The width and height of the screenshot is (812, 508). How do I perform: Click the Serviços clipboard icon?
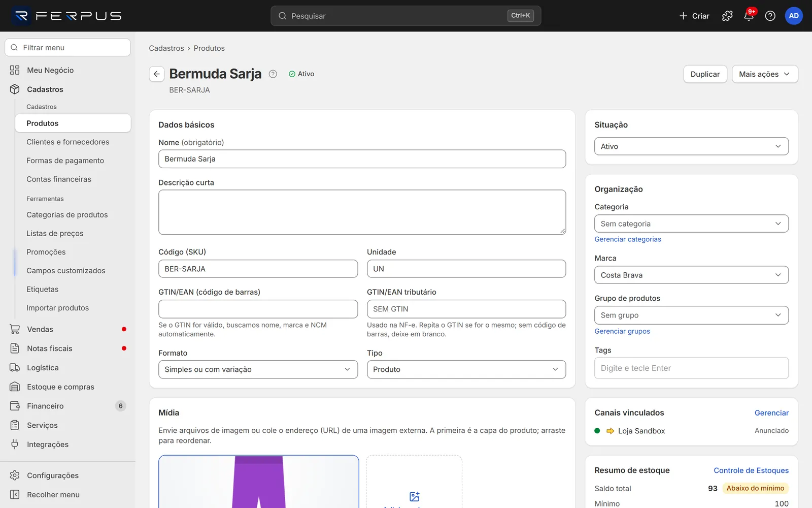(x=15, y=425)
